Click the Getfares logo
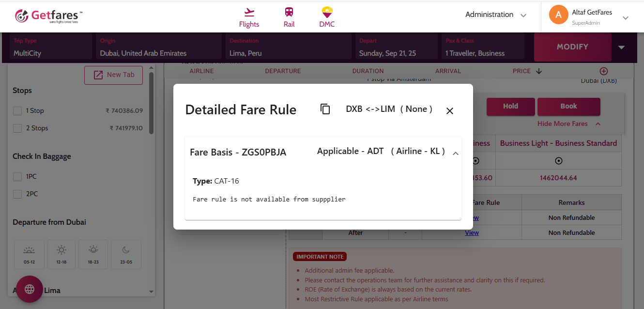 [x=48, y=16]
